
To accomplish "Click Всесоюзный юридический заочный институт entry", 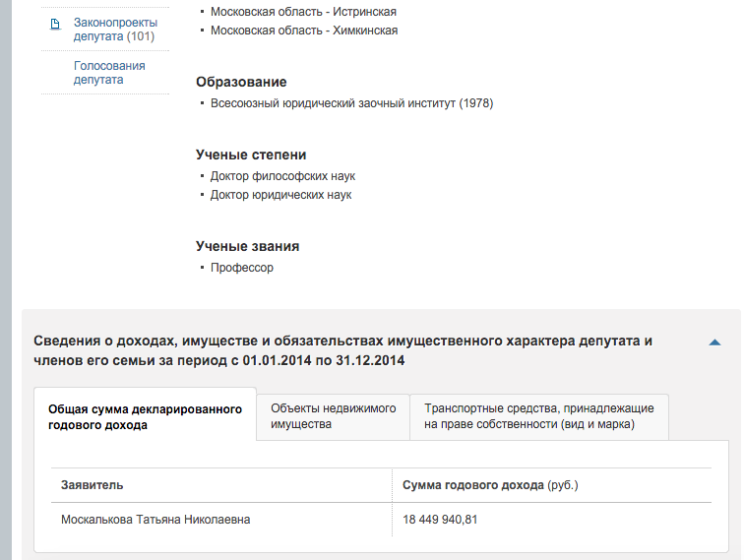I will point(351,103).
